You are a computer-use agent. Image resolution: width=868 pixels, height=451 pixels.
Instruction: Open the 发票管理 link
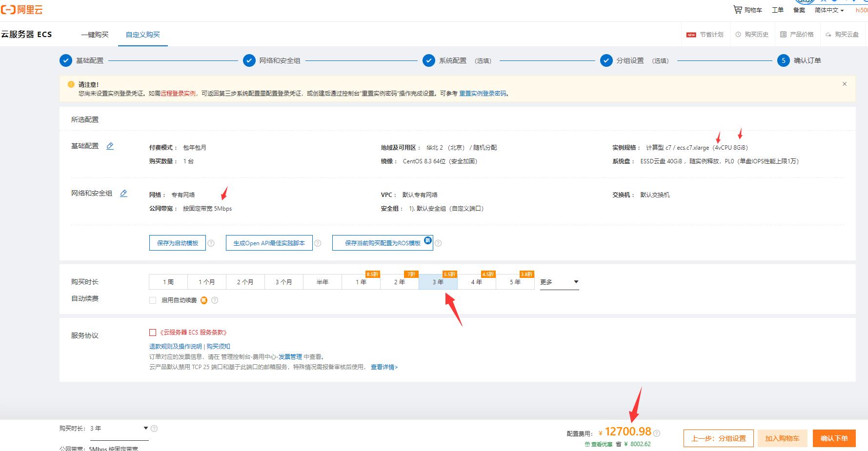tap(290, 357)
